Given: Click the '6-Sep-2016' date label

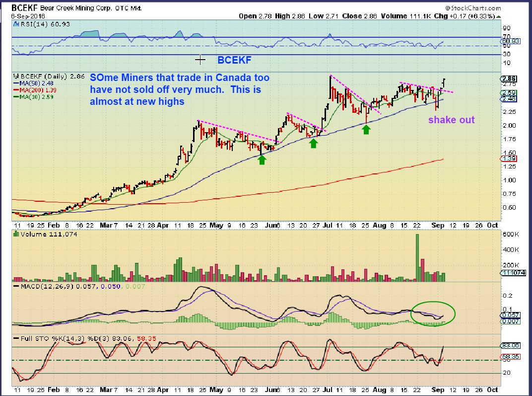Looking at the screenshot, I should pos(28,16).
